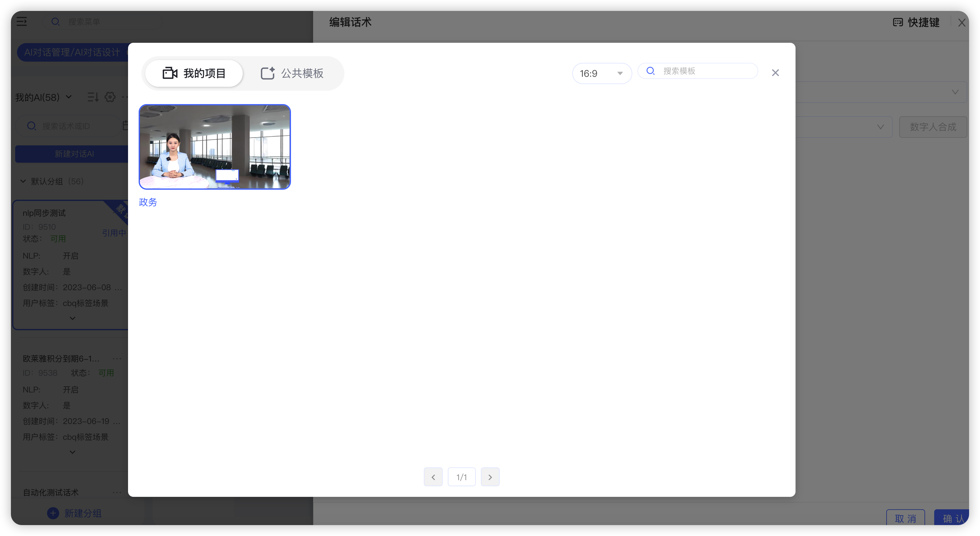Screen dimensions: 980x536
Task: Select the 政务 project thumbnail
Action: click(x=215, y=147)
